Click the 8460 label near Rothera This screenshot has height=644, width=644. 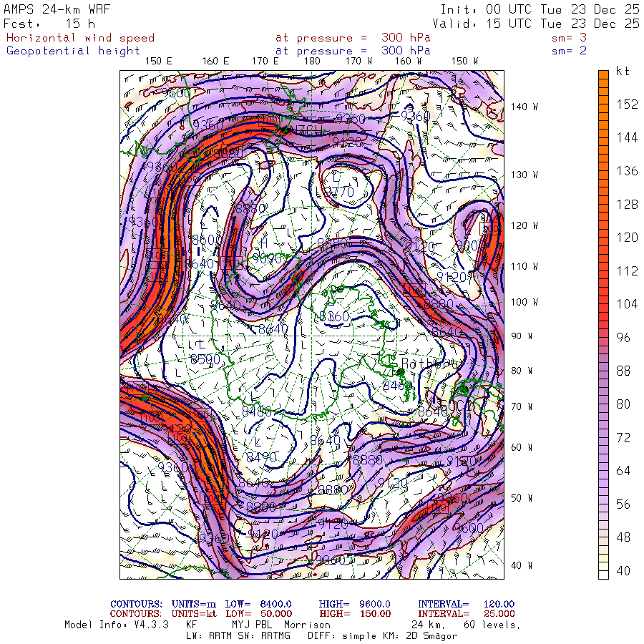(397, 385)
